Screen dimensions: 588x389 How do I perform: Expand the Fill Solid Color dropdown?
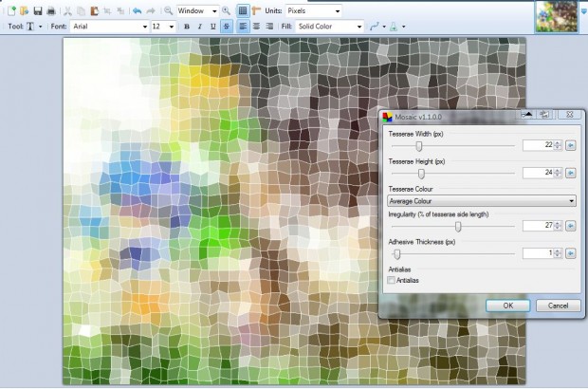tap(329, 27)
